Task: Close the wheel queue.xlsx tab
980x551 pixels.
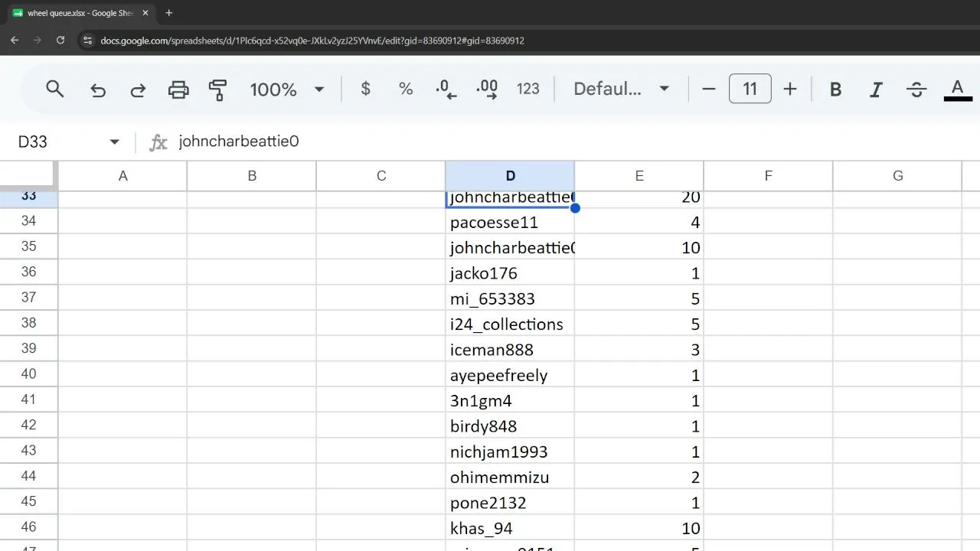Action: pos(145,13)
